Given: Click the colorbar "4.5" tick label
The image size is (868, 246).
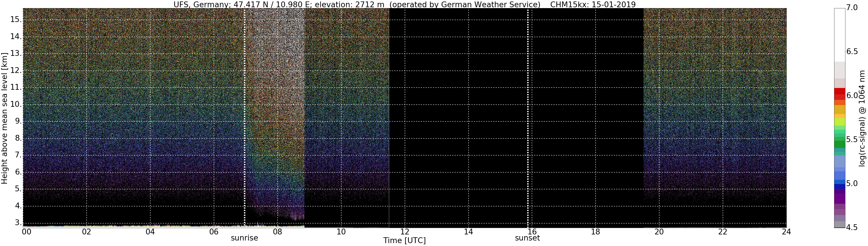Looking at the screenshot, I should click(x=852, y=227).
